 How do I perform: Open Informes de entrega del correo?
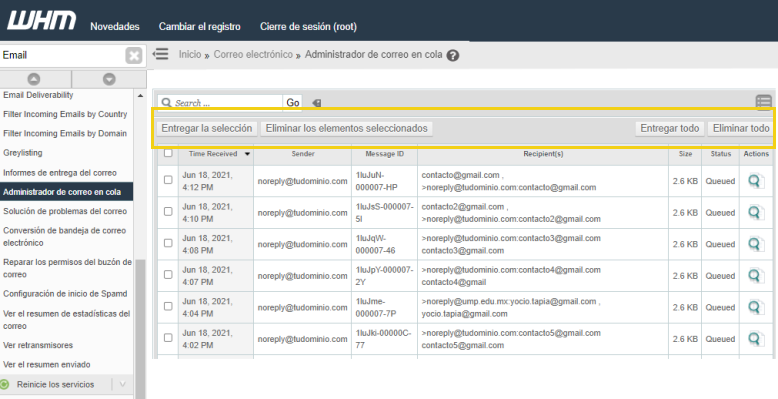[60, 173]
